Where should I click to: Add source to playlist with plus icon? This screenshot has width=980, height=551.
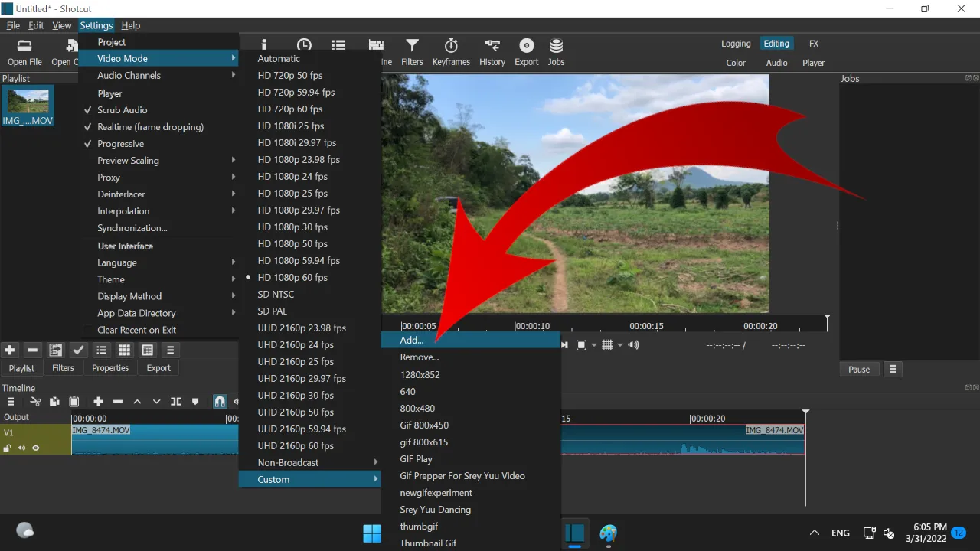10,350
